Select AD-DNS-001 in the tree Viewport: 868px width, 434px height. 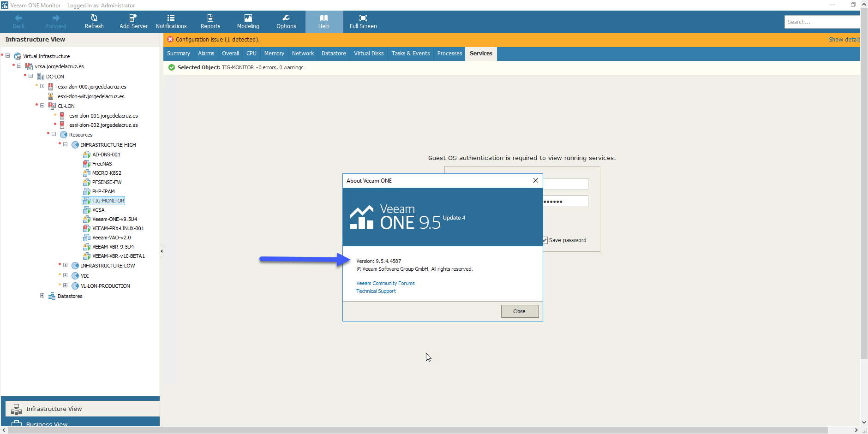[x=106, y=155]
